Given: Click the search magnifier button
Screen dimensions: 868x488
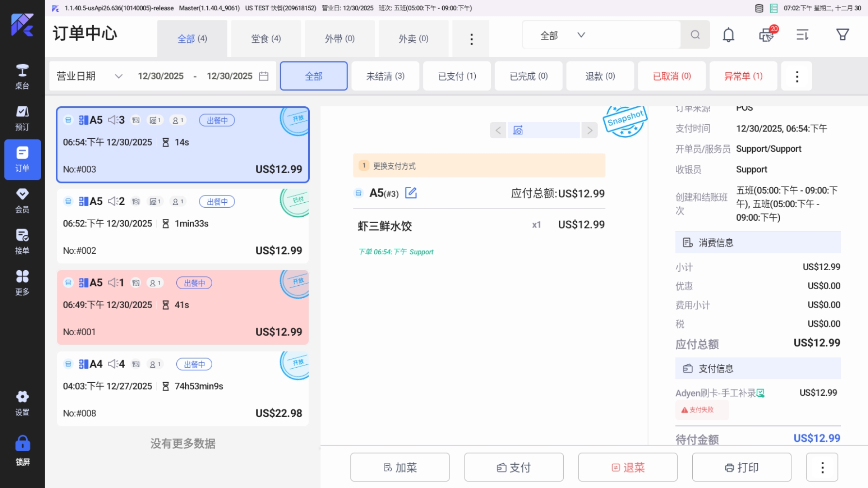Looking at the screenshot, I should [695, 35].
